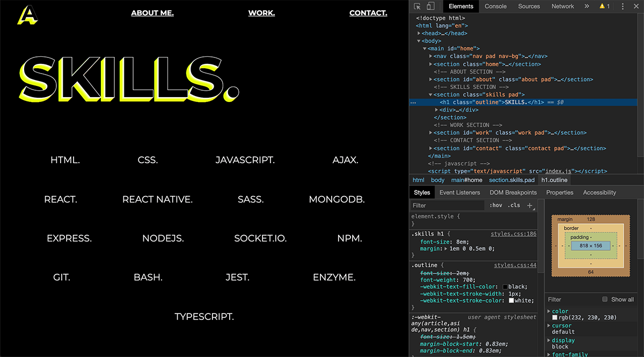Click the 818 × 156 content box in the box model

point(590,245)
